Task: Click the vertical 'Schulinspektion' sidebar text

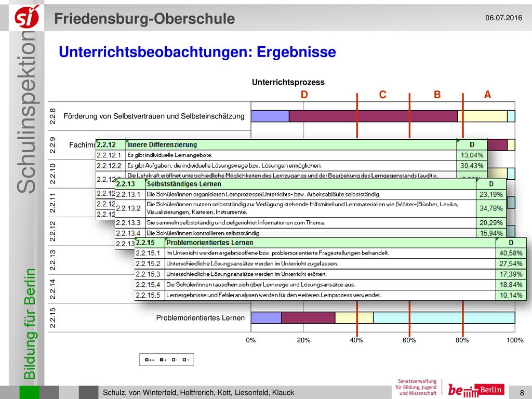Action: [26, 112]
